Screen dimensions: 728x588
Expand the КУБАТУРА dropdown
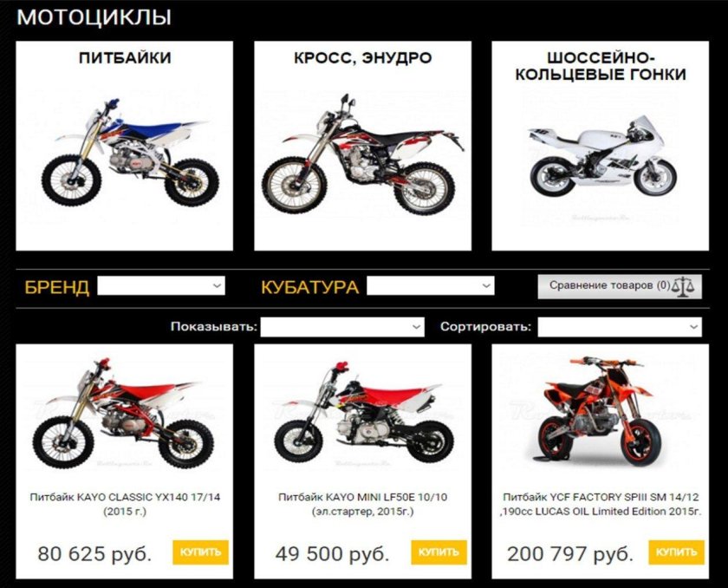coord(431,285)
